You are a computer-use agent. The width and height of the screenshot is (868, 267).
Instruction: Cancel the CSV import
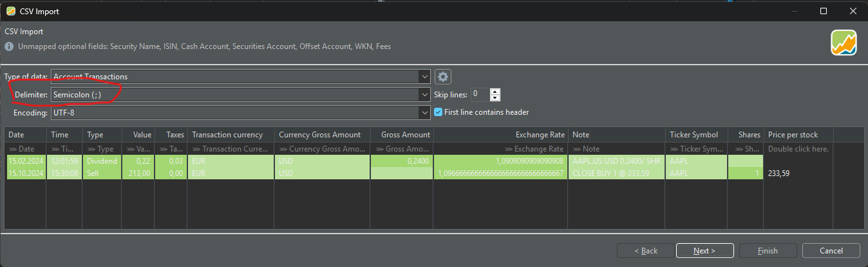pyautogui.click(x=831, y=251)
